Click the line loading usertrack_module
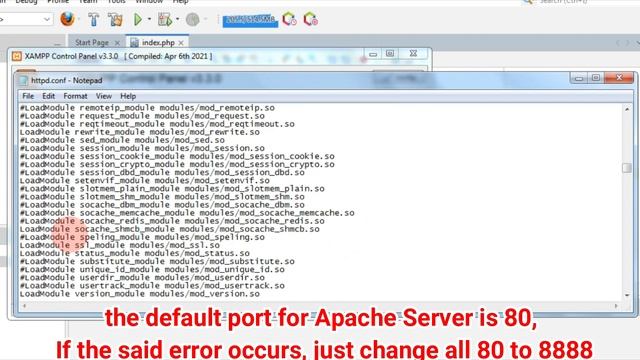The width and height of the screenshot is (640, 360). [x=152, y=286]
